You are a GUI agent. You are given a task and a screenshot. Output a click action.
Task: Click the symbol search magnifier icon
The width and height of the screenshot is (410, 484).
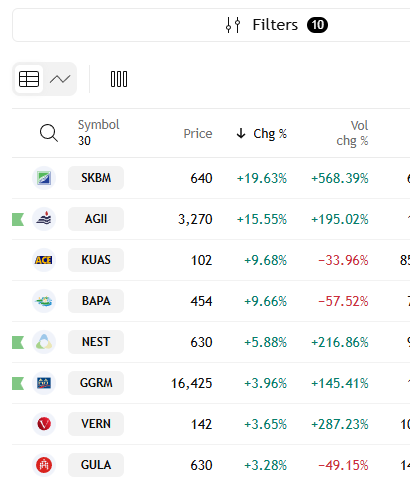[49, 133]
